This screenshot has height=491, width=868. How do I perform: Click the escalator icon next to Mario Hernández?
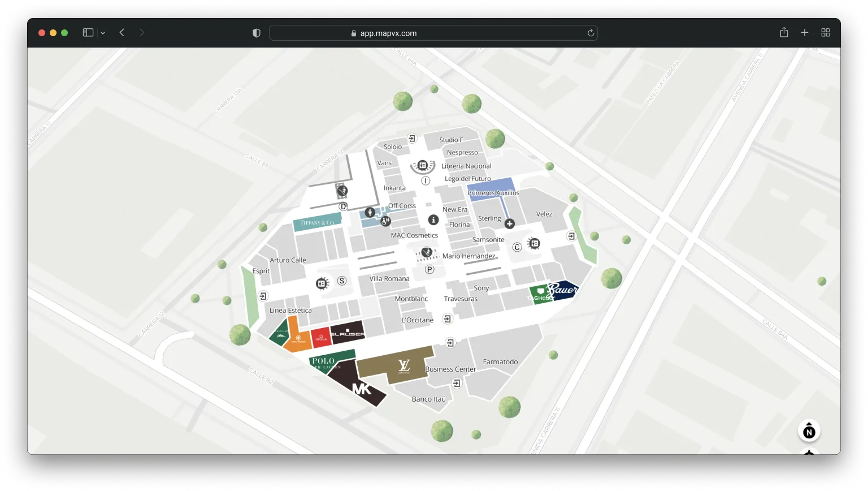tap(428, 252)
